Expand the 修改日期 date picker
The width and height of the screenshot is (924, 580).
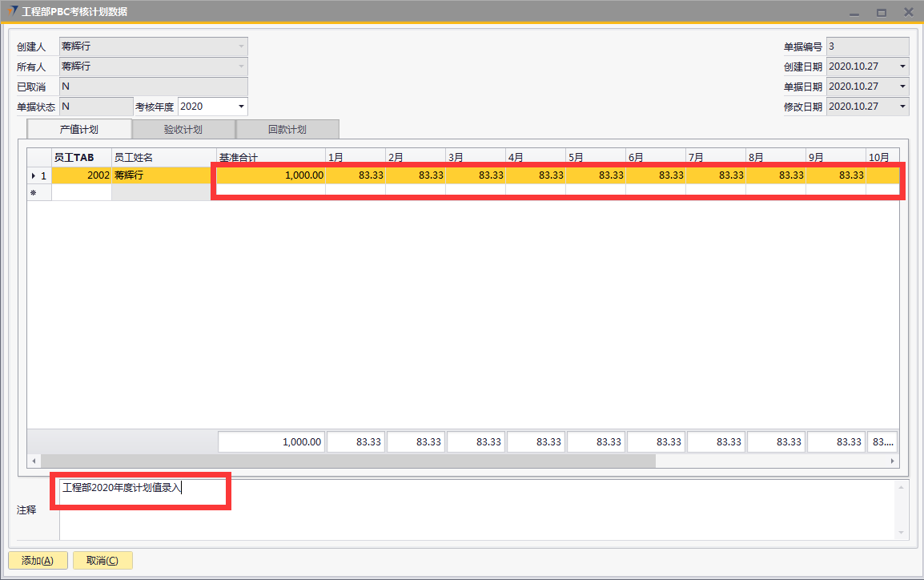[902, 107]
